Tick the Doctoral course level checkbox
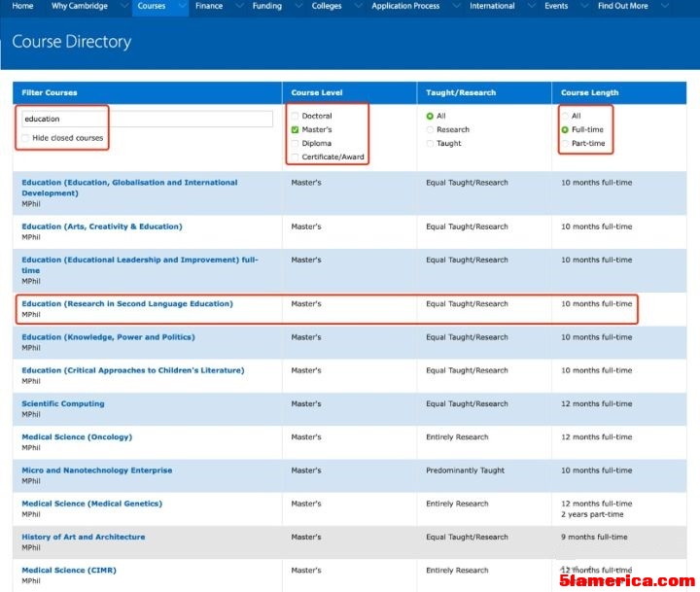 coord(295,116)
